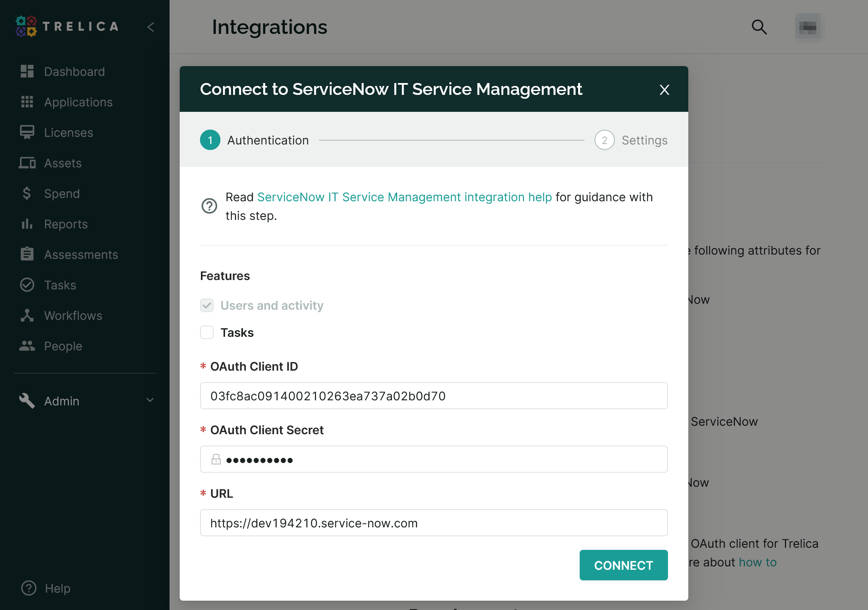Open the Licenses section

[68, 133]
